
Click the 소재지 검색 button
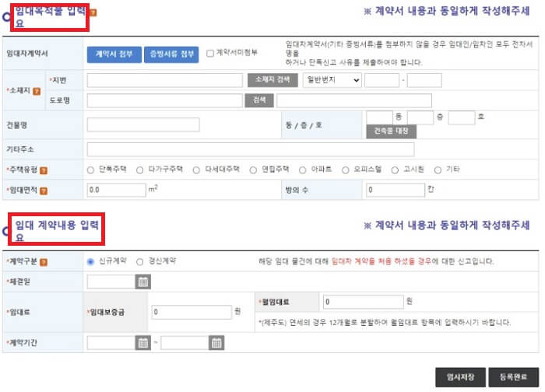pos(272,80)
